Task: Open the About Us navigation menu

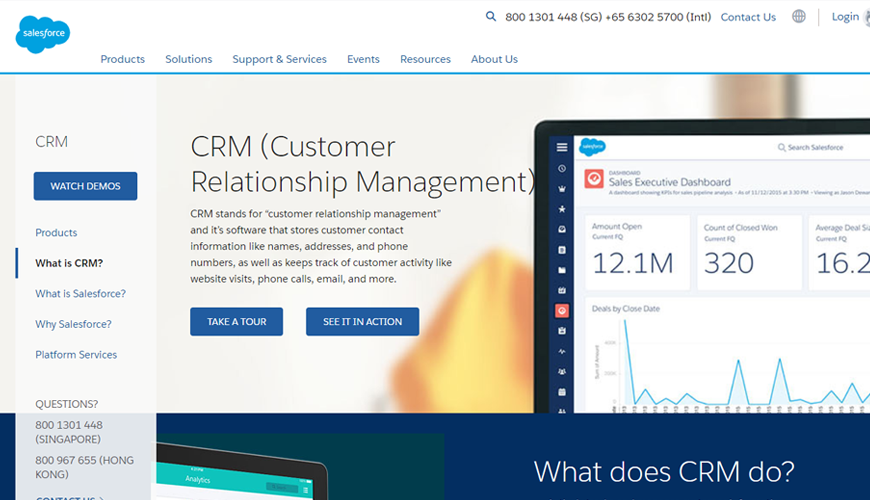Action: (x=494, y=59)
